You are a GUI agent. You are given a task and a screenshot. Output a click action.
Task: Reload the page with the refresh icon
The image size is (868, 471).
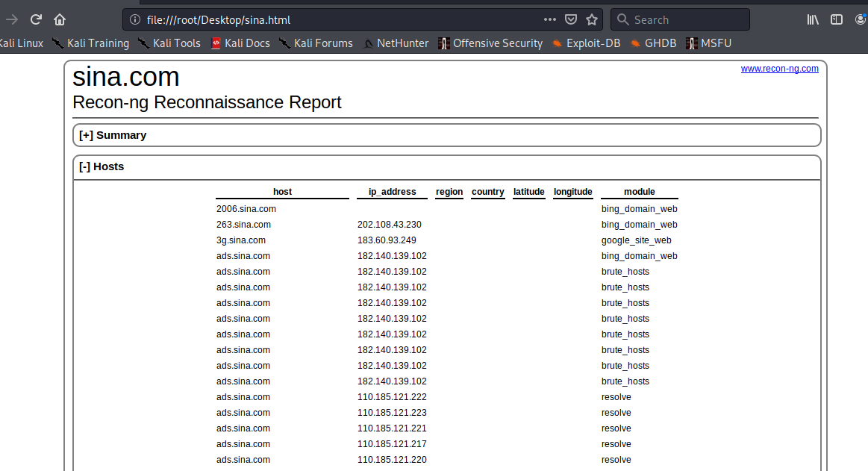pyautogui.click(x=36, y=20)
